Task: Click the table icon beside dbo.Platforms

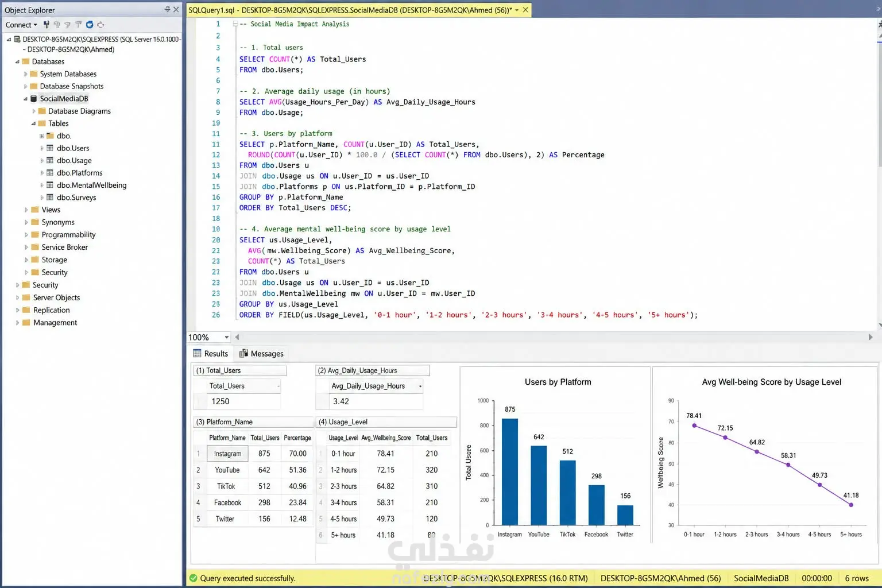Action: 50,173
